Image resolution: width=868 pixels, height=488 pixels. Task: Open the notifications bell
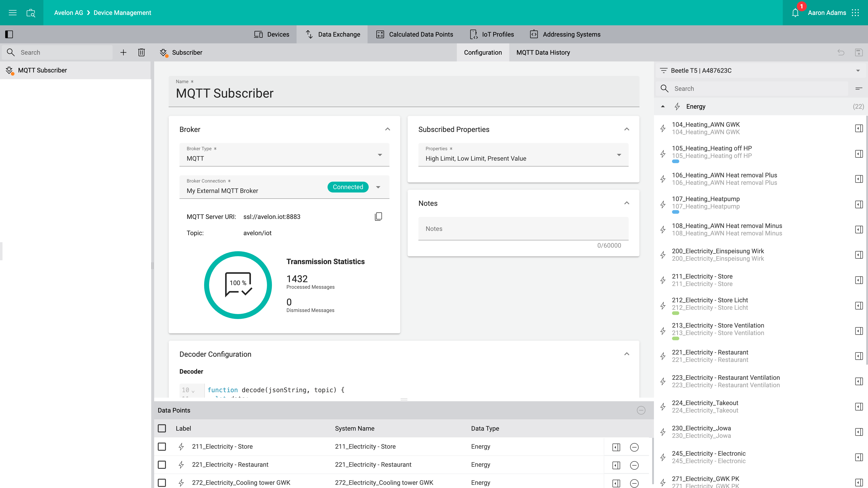[795, 13]
